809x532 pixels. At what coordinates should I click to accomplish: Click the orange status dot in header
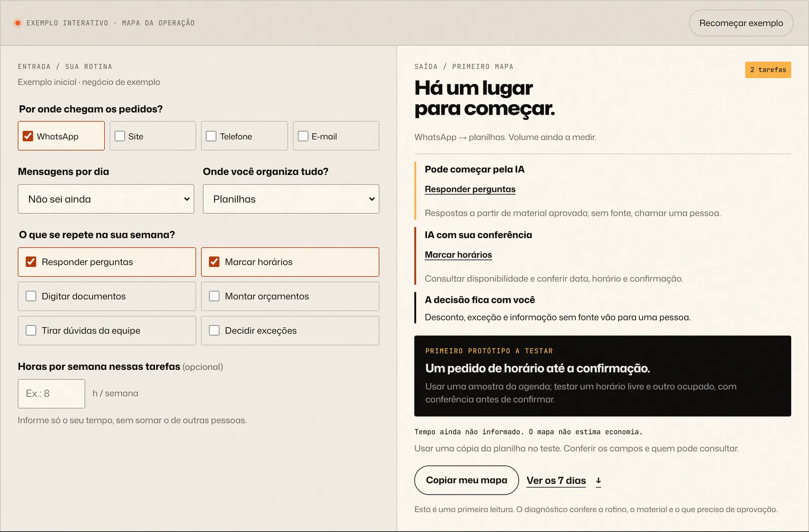(18, 23)
